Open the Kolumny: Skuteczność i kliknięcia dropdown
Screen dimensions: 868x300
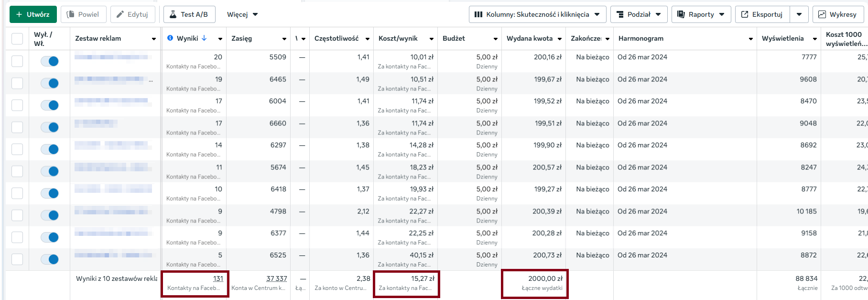click(x=537, y=14)
